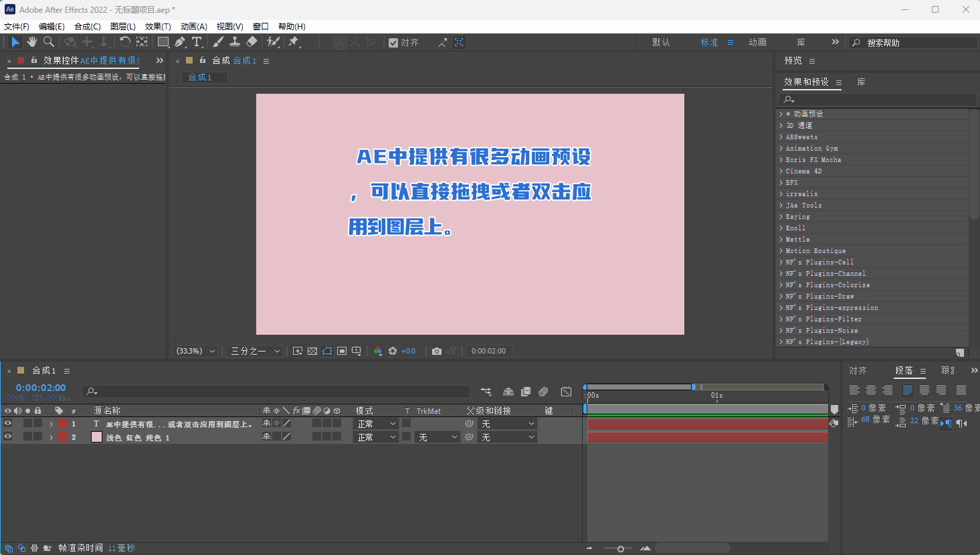Click the snapshot camera icon in viewer
This screenshot has height=555, width=980.
coord(437,351)
